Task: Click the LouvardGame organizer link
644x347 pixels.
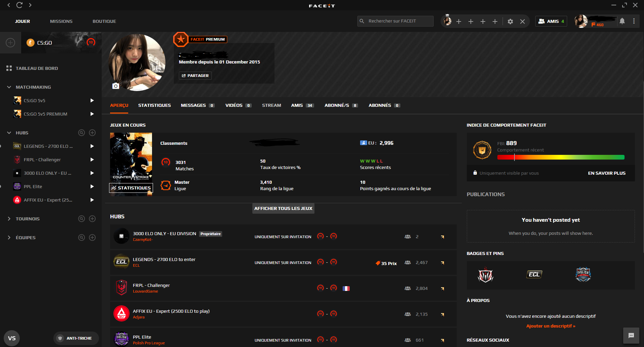Action: [145, 291]
